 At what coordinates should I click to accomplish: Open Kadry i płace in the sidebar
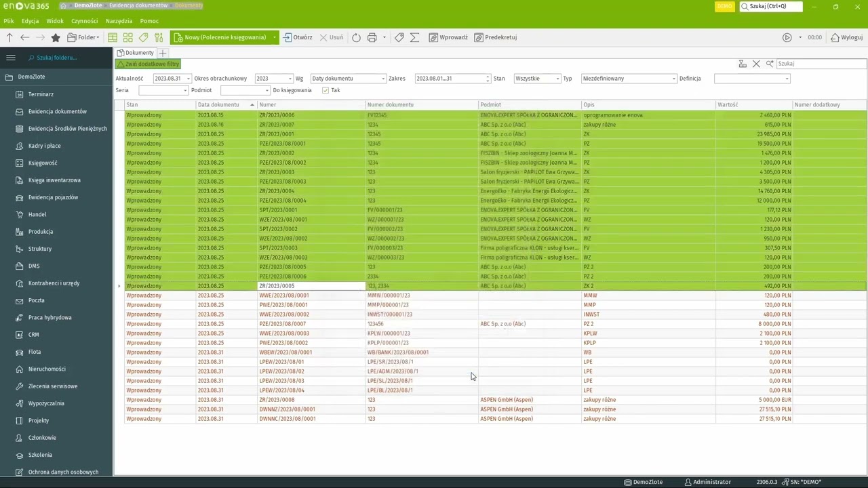[44, 146]
